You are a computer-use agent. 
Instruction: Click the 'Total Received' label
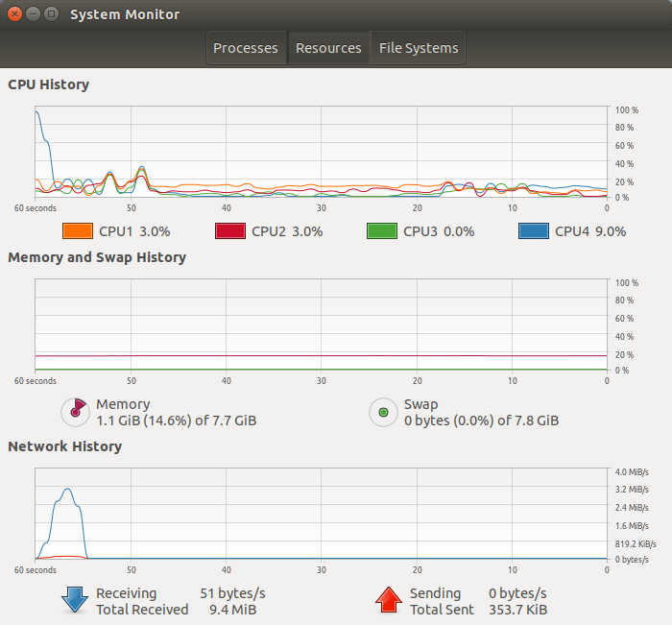pos(142,610)
